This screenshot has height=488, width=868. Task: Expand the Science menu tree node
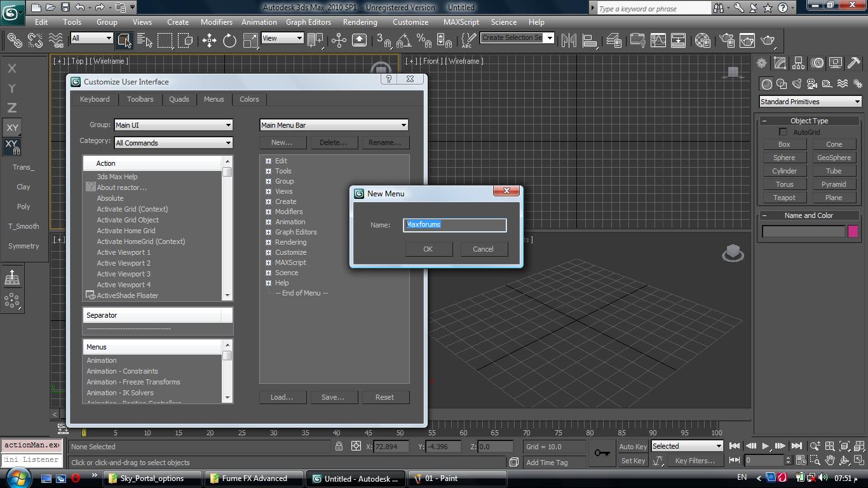[x=268, y=273]
